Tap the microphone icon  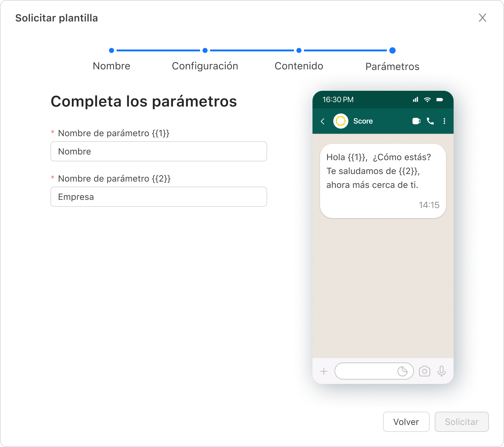click(x=442, y=371)
